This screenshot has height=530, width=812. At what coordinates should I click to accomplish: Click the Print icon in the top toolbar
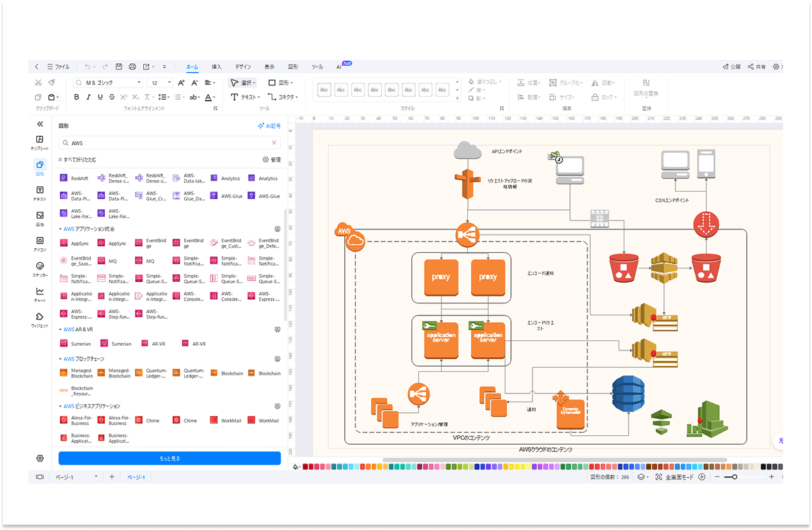(132, 67)
